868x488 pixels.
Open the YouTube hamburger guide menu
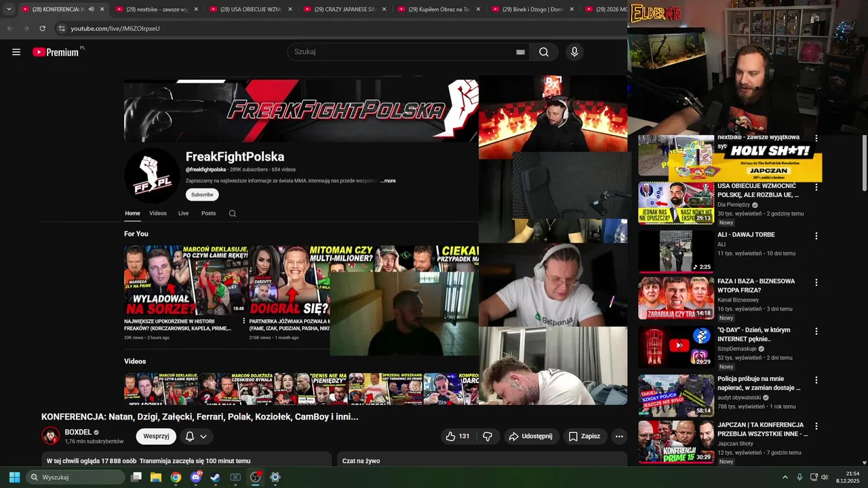[x=16, y=52]
